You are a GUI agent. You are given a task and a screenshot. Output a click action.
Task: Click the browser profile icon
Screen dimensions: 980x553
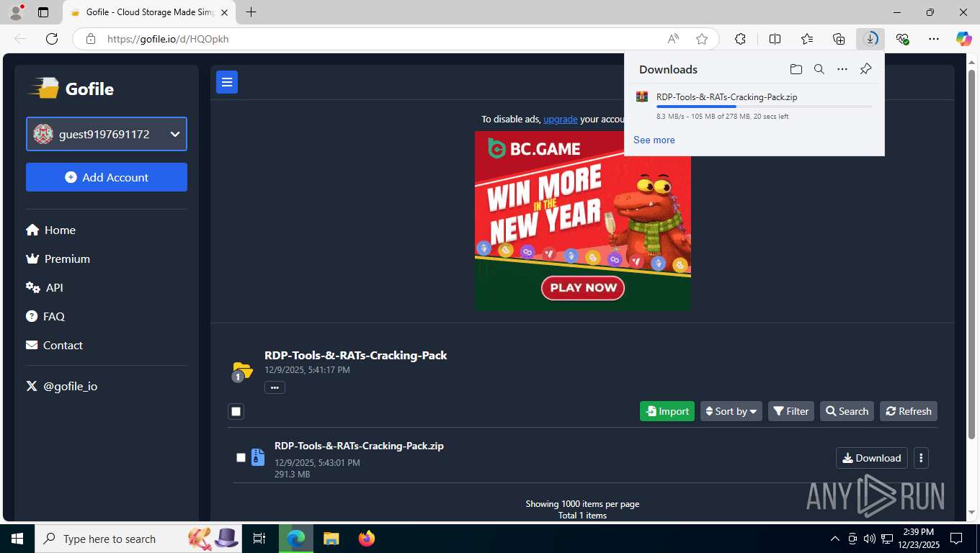click(x=15, y=12)
